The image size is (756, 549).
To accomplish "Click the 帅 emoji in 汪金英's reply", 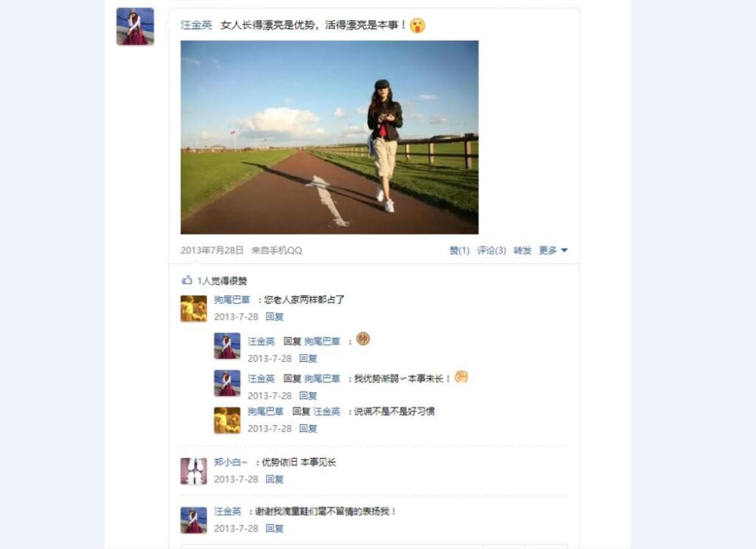I will coord(363,339).
